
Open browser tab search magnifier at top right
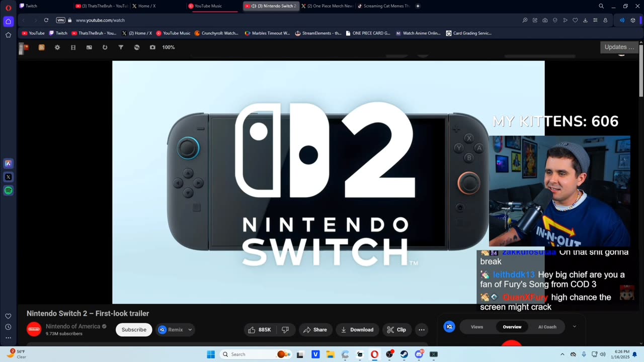(601, 6)
